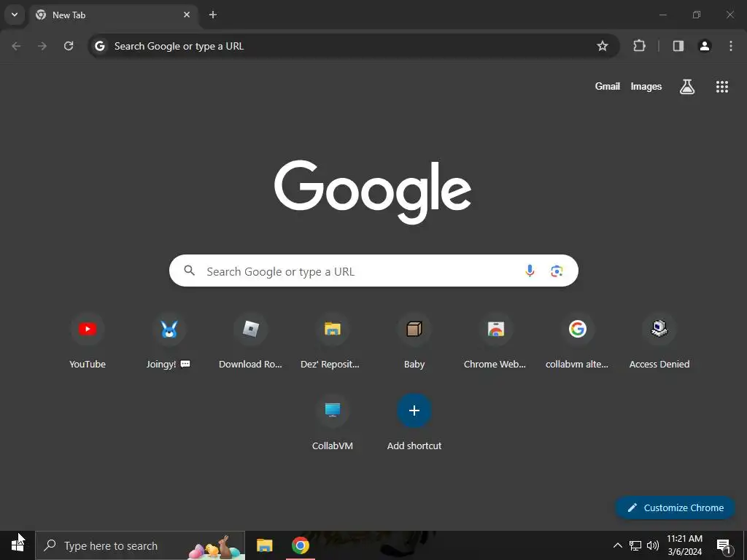Viewport: 747px width, 560px height.
Task: Select the New Tab tab
Action: pyautogui.click(x=113, y=15)
